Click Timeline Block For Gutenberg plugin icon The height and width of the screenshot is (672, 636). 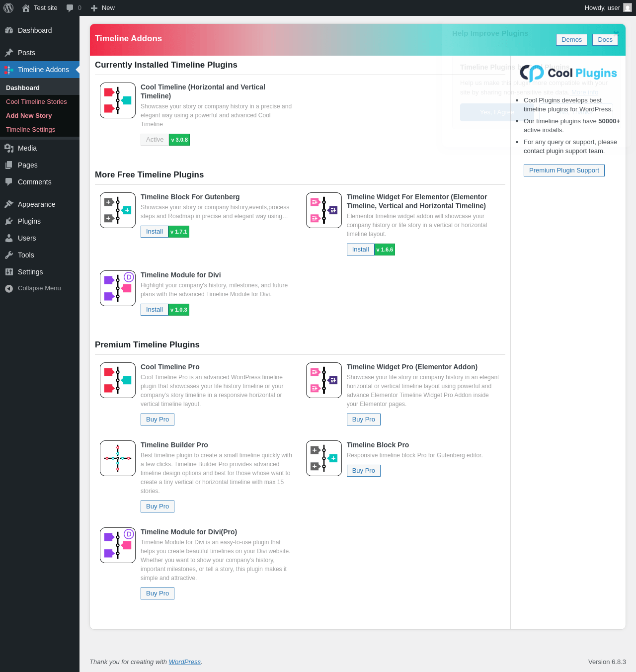click(x=118, y=210)
